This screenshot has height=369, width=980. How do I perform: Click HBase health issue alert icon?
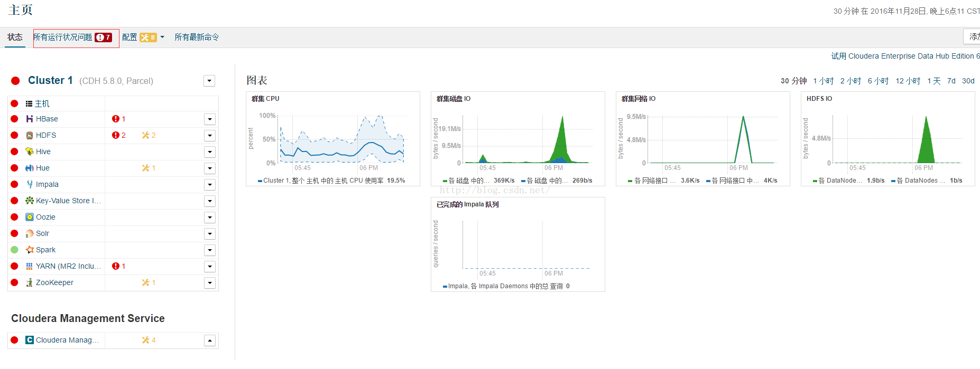[115, 119]
